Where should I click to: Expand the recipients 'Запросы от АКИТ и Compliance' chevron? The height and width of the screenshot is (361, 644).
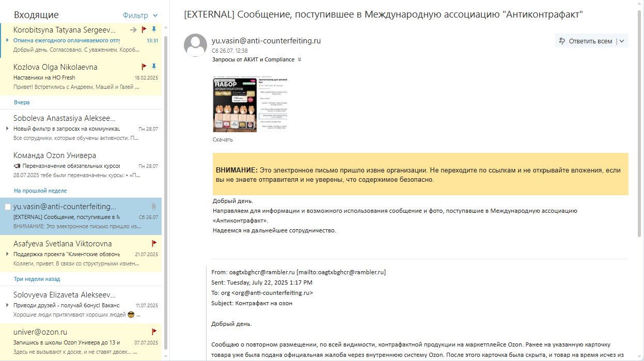pos(300,59)
